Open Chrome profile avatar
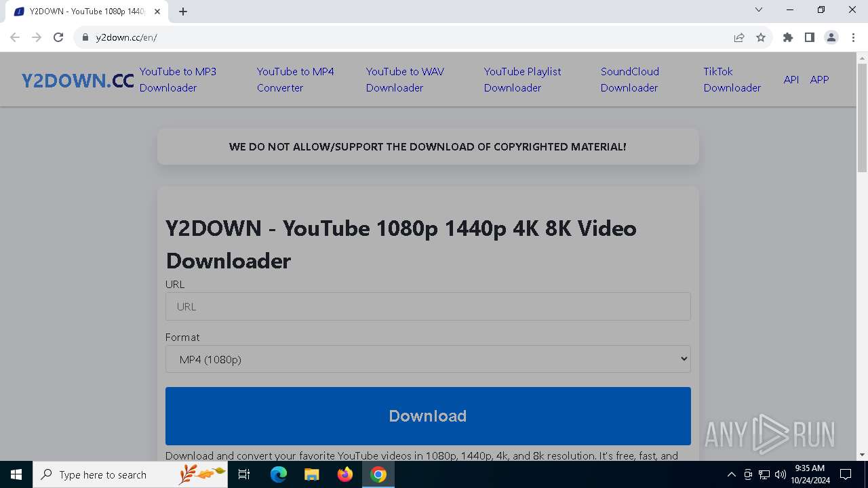The height and width of the screenshot is (488, 868). (x=831, y=37)
